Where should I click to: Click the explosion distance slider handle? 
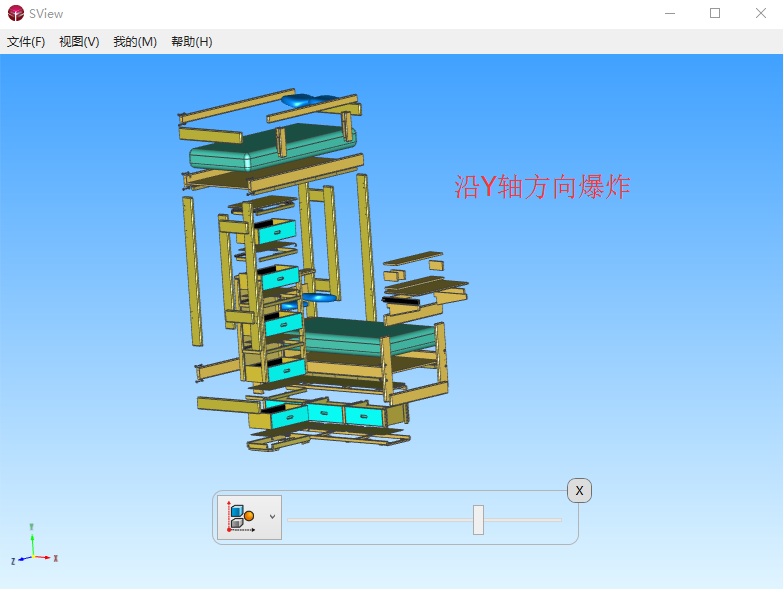click(x=478, y=520)
